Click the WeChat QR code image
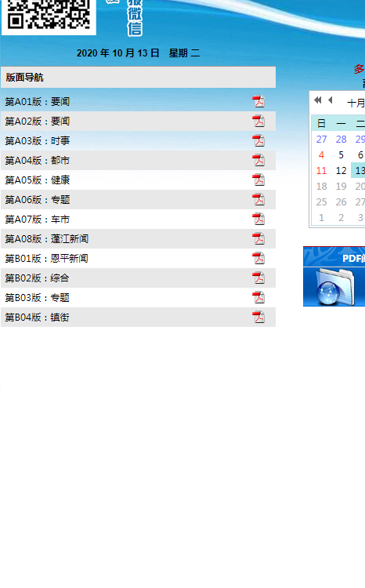Screen dimensions: 365x588 49,16
